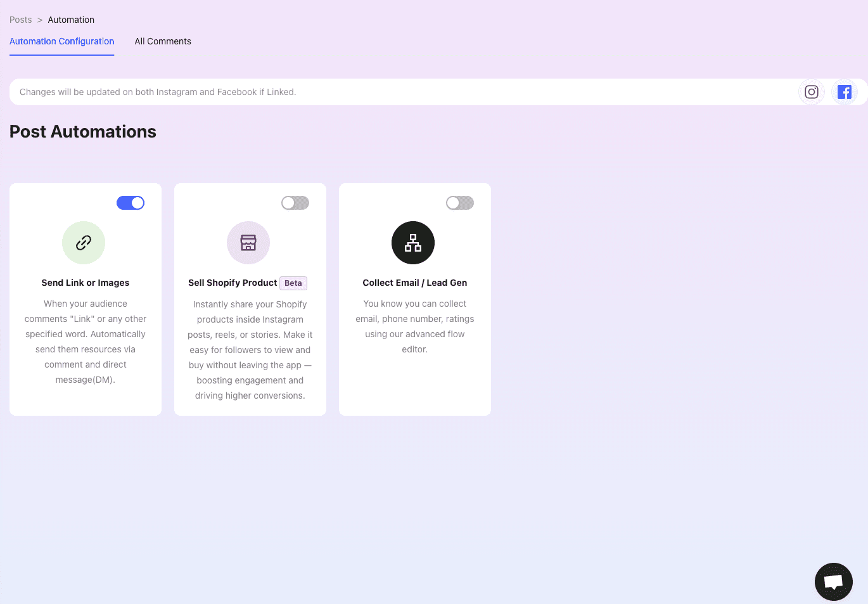Switch to the All Comments tab
This screenshot has width=868, height=604.
tap(162, 41)
